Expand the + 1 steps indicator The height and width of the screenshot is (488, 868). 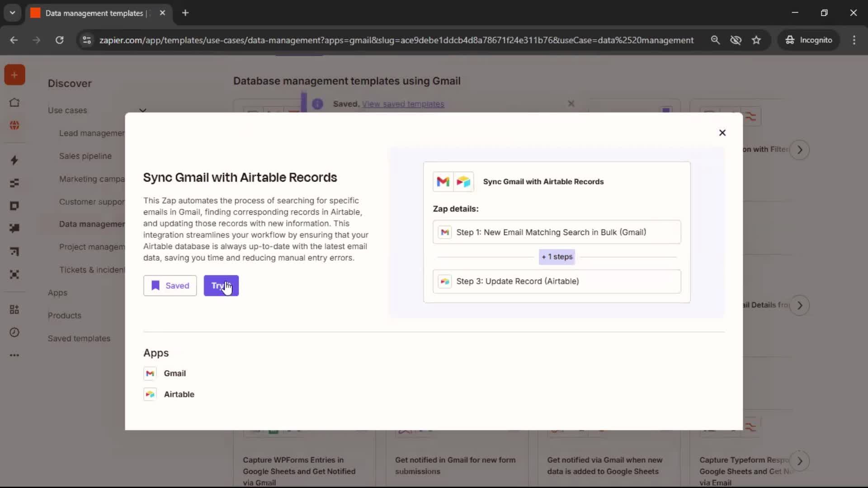click(557, 257)
